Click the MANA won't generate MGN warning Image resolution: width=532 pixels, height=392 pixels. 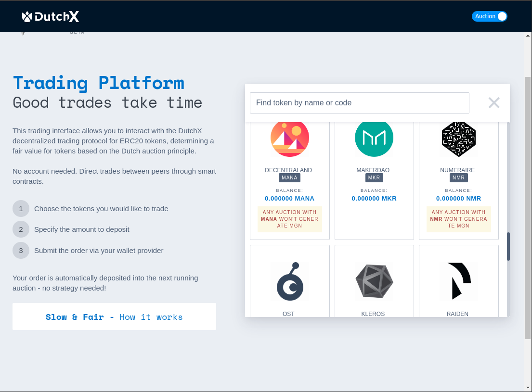click(x=289, y=219)
